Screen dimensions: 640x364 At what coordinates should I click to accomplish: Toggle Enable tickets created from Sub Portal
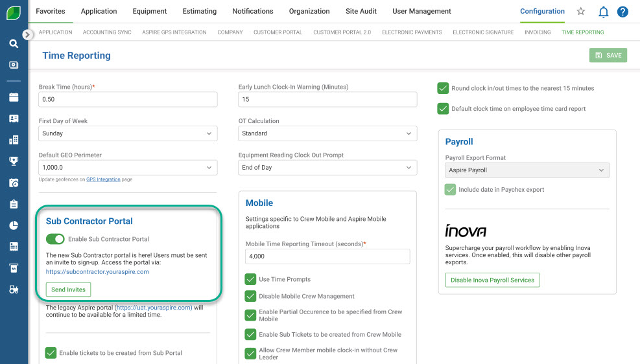point(51,352)
